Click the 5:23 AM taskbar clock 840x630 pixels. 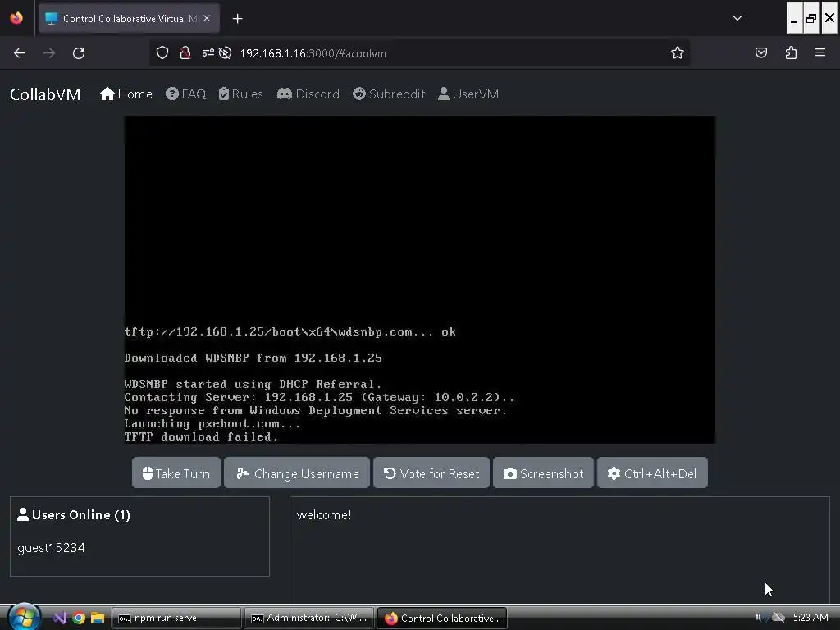[x=810, y=617]
